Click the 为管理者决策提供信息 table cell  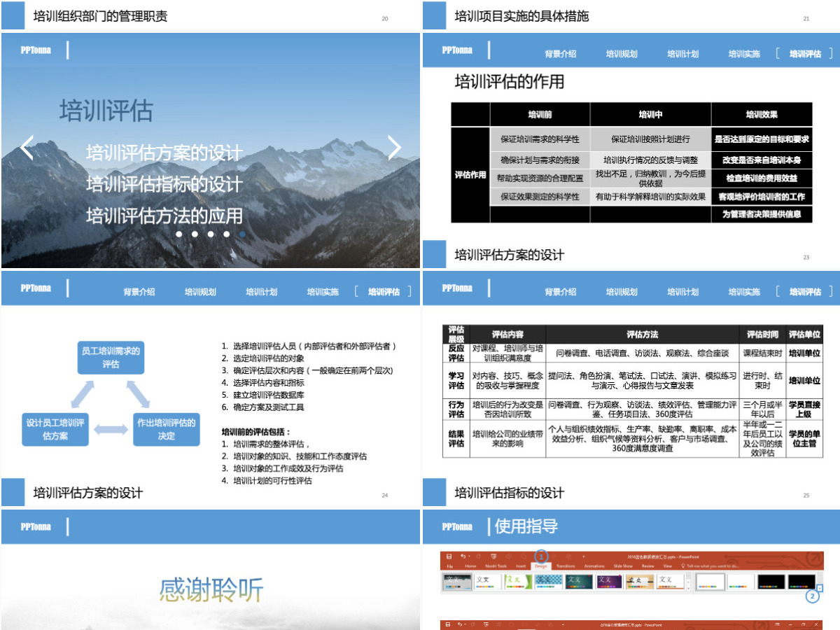[762, 214]
